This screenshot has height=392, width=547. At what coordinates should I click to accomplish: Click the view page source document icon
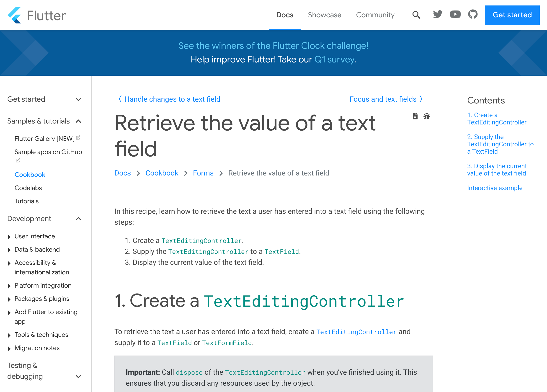point(415,116)
